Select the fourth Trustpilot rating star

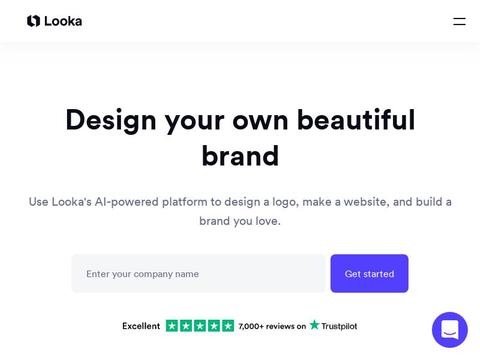tap(214, 326)
